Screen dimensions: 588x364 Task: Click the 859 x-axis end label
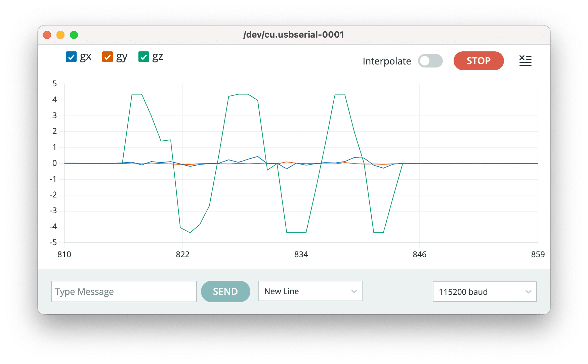pos(538,255)
